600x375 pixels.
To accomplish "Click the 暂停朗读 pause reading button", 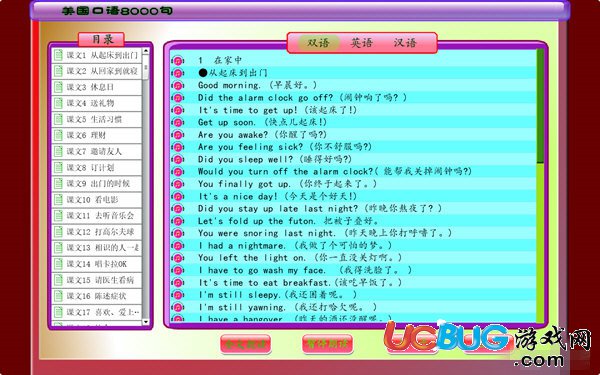I will (327, 344).
